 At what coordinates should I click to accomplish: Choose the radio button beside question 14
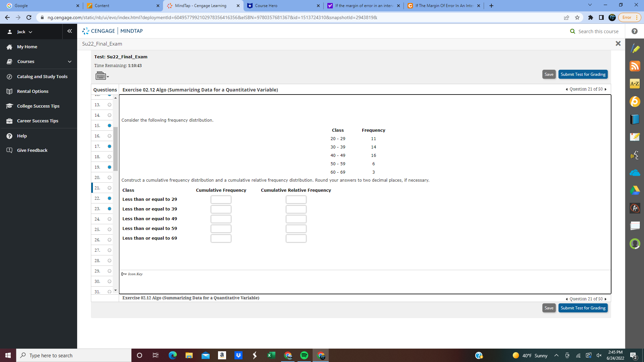point(109,115)
